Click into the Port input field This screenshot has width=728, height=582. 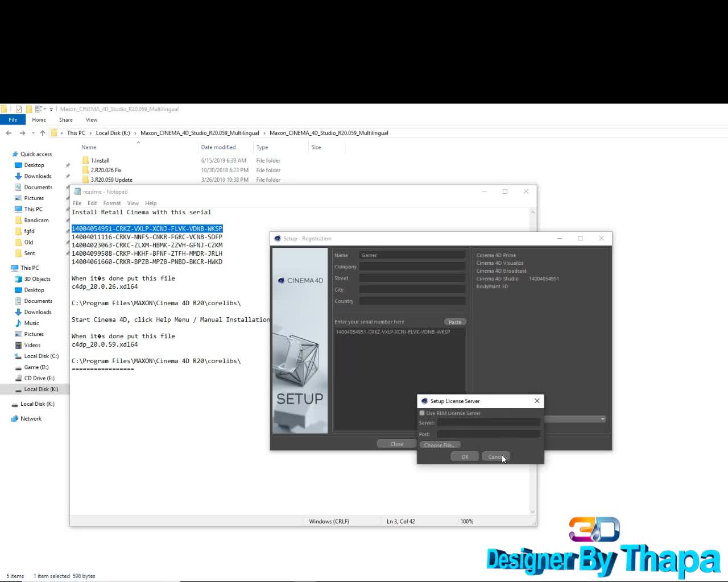(x=488, y=434)
